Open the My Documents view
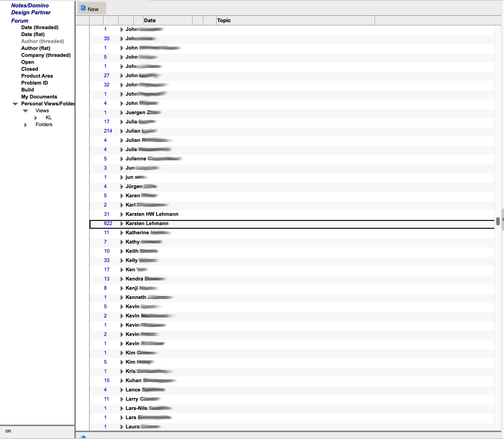Screen dimensions: 504x439 39,97
